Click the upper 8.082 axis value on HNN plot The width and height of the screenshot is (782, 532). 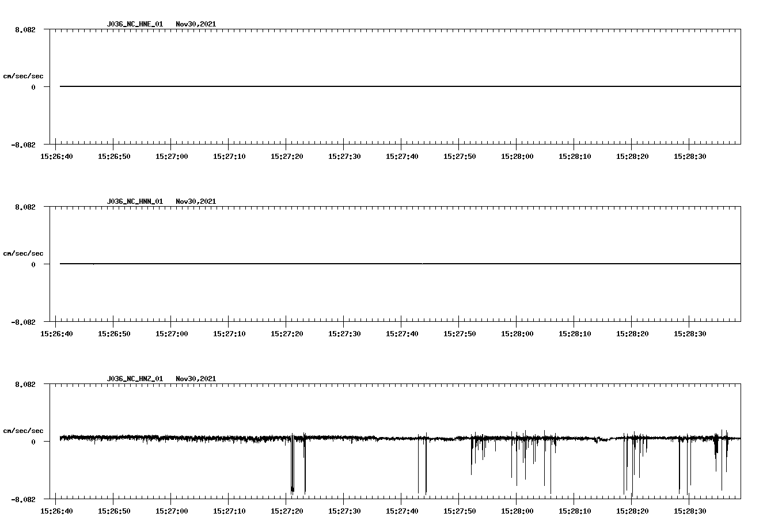pyautogui.click(x=25, y=207)
